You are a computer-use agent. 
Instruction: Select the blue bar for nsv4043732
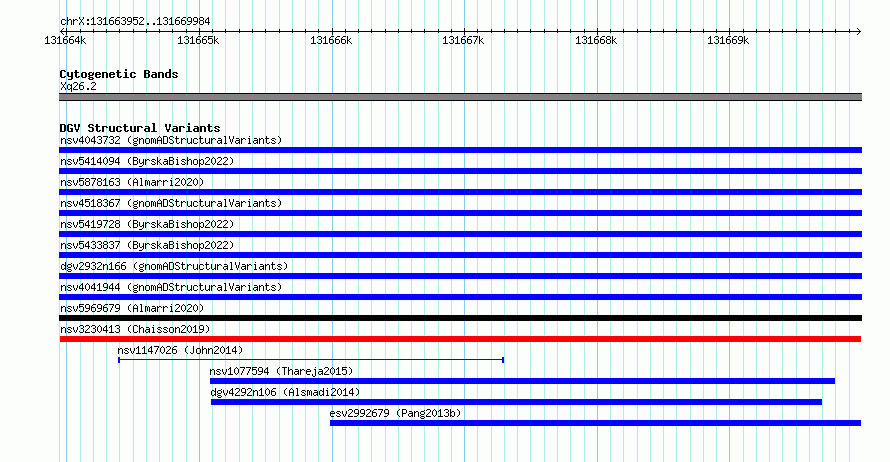point(460,150)
